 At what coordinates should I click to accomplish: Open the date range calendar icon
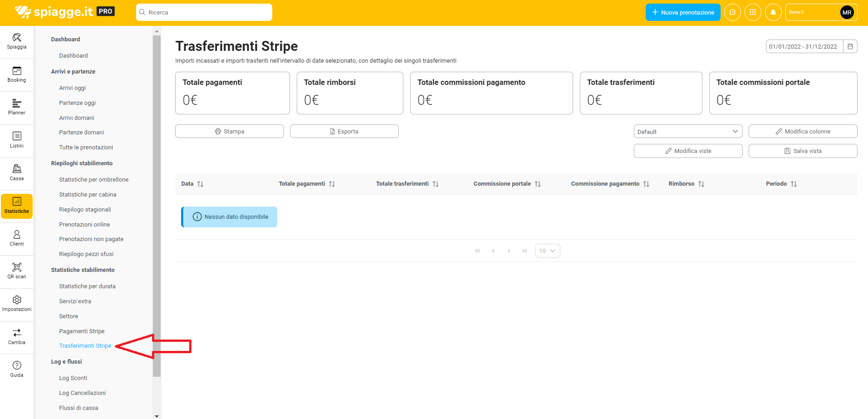850,46
